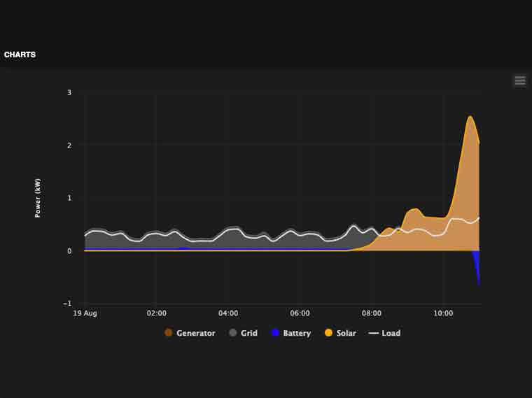This screenshot has width=532, height=398.
Task: Click the 10:00 time axis label
Action: [443, 313]
